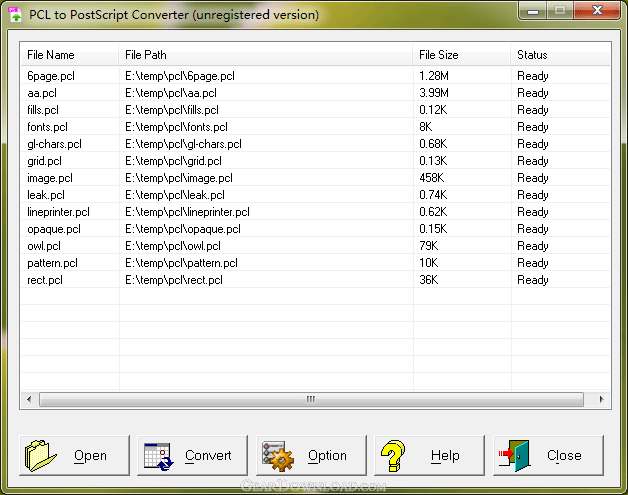This screenshot has height=495, width=628.
Task: Click the horizontal scrollbar thumb
Action: point(311,399)
